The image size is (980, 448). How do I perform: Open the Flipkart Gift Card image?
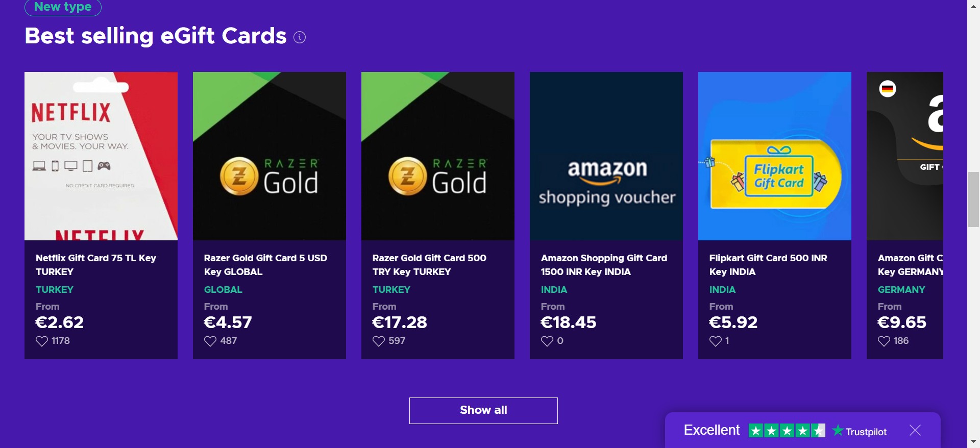pos(775,156)
